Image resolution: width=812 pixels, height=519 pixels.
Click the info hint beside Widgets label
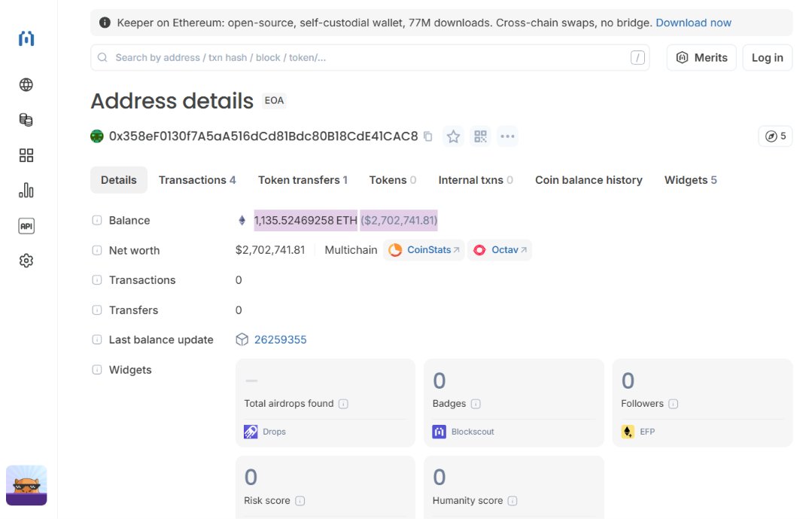pyautogui.click(x=97, y=370)
